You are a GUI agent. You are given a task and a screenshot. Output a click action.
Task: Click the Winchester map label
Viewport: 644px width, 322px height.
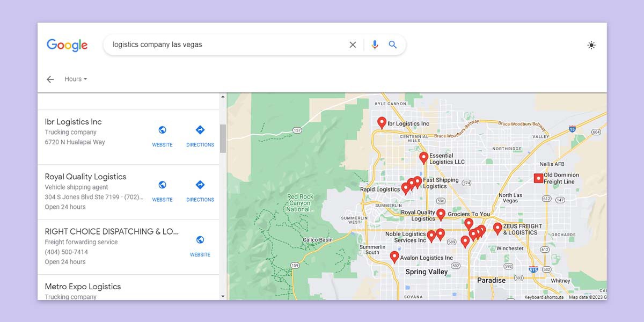510,248
